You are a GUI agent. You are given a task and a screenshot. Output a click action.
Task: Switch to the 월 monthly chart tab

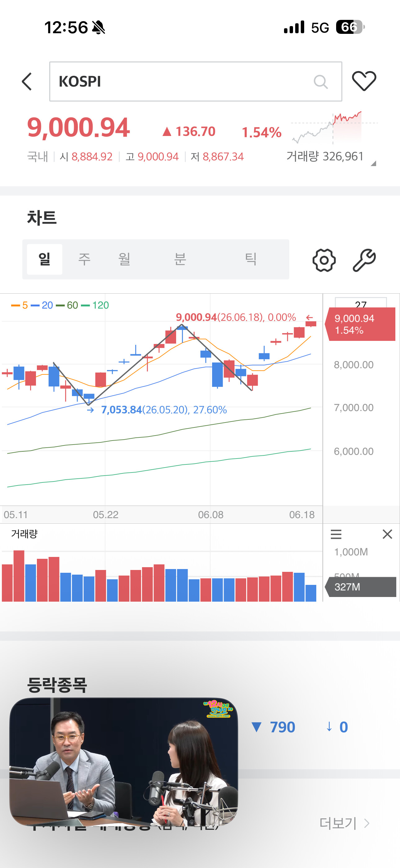point(124,259)
